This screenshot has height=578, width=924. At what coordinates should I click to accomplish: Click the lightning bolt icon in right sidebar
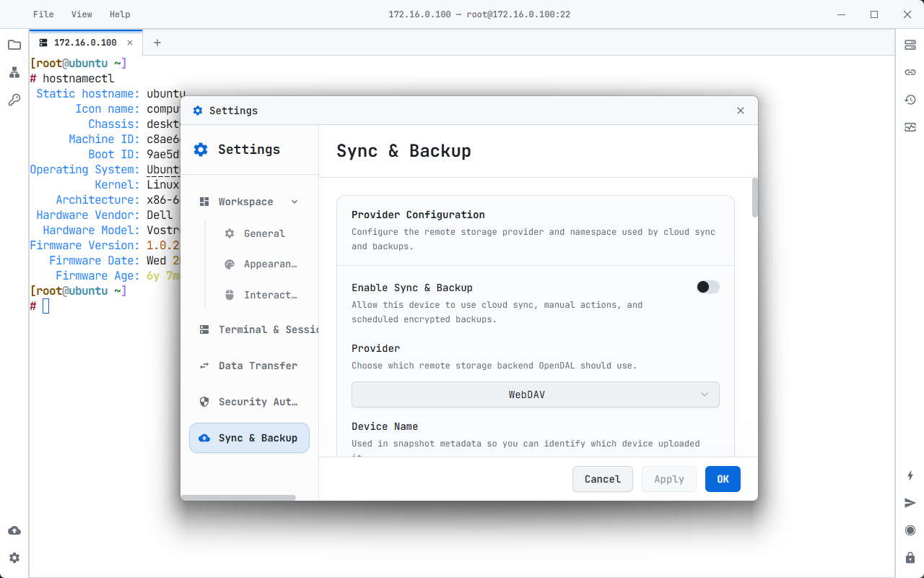910,475
